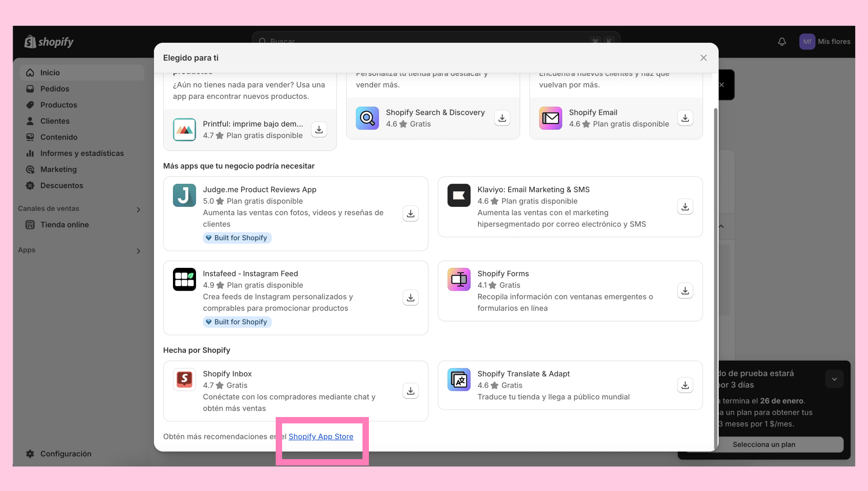868x491 pixels.
Task: Open Pedidos in the sidebar
Action: click(55, 89)
